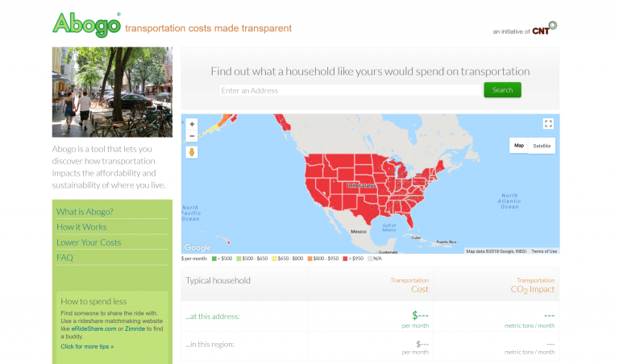Screen dimensions: 619x364
Task: Zoom out on the map
Action: click(192, 136)
